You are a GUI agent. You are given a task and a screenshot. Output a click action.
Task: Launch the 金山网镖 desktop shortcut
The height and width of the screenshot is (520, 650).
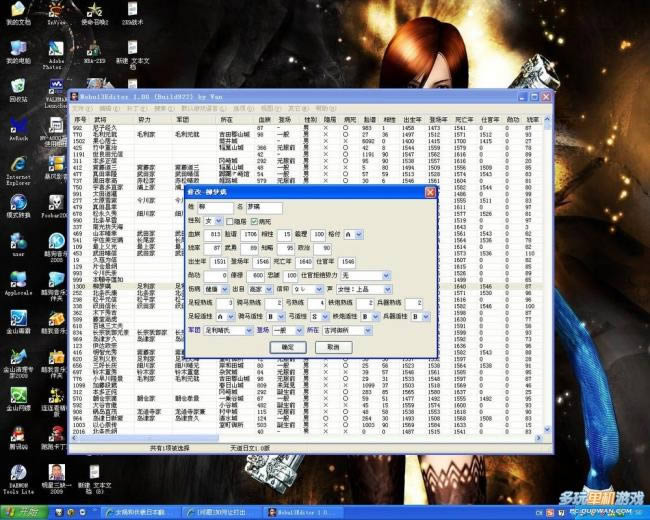[18, 399]
